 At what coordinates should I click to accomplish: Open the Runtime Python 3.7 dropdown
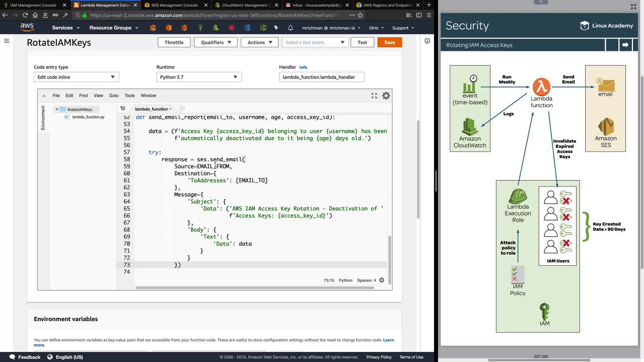(199, 77)
